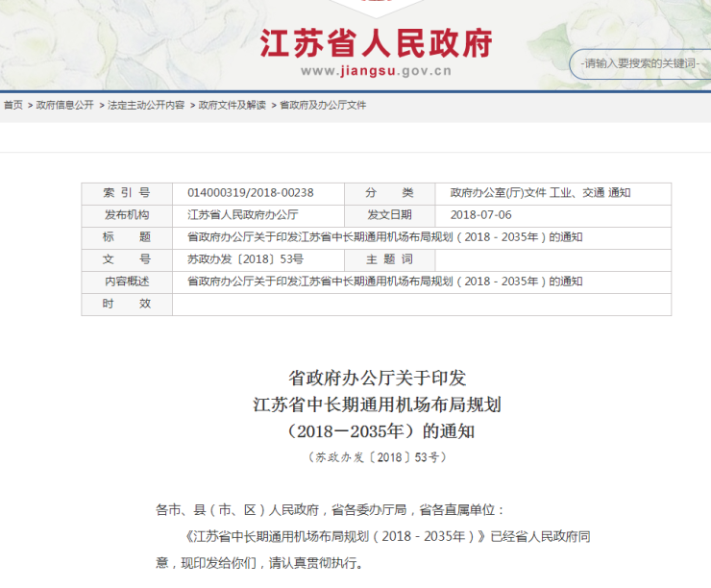The width and height of the screenshot is (711, 588).
Task: Go to 首页 in the breadcrumb
Action: [x=13, y=105]
